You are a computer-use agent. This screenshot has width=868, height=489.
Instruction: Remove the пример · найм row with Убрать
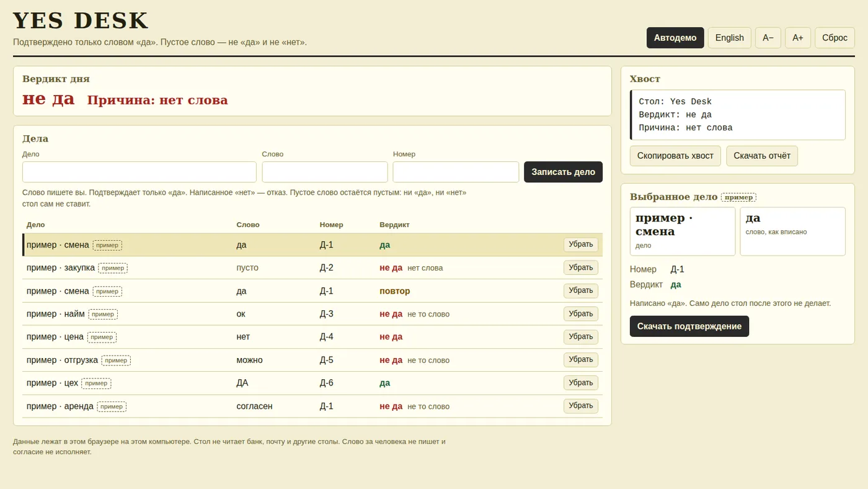click(x=581, y=313)
